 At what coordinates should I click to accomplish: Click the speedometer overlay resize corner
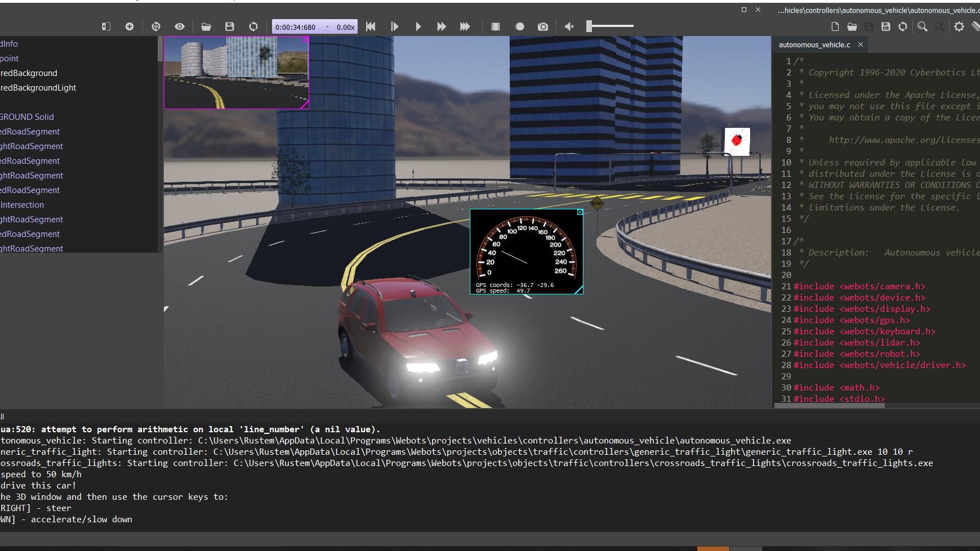[579, 290]
